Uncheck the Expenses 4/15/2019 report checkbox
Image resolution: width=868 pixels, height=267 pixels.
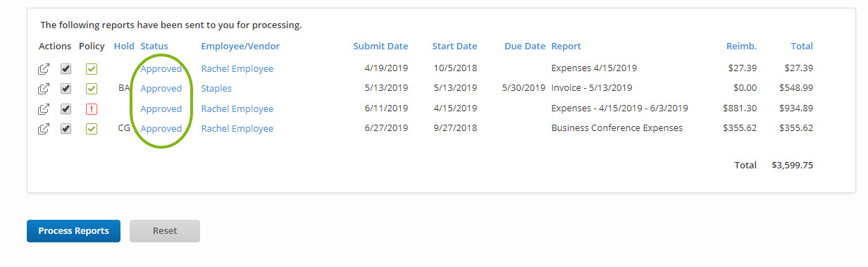(x=66, y=69)
